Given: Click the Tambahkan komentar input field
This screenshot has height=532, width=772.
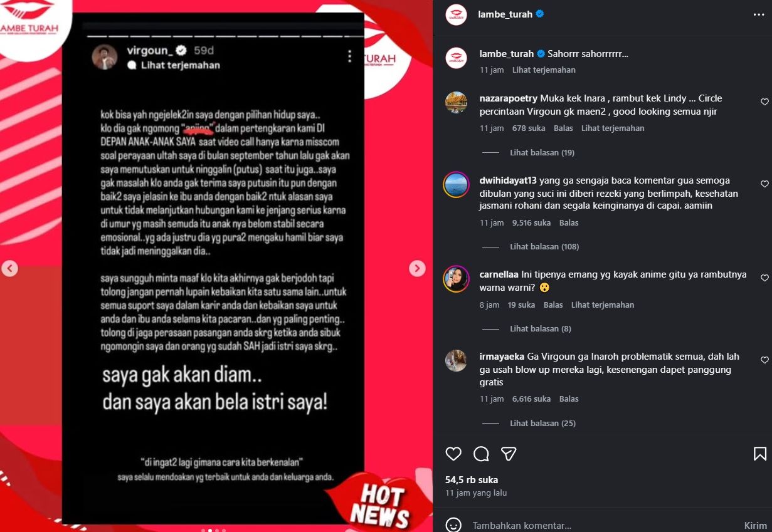Looking at the screenshot, I should tap(602, 525).
